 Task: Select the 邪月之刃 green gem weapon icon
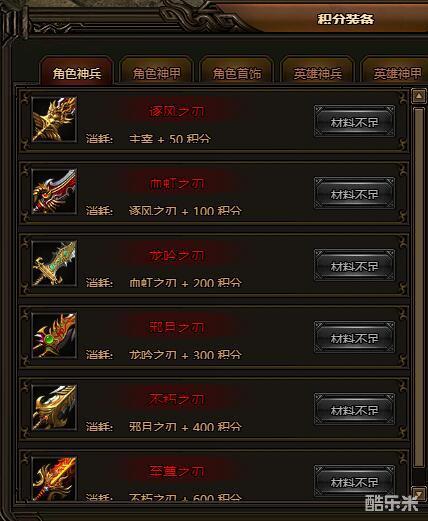click(x=54, y=335)
